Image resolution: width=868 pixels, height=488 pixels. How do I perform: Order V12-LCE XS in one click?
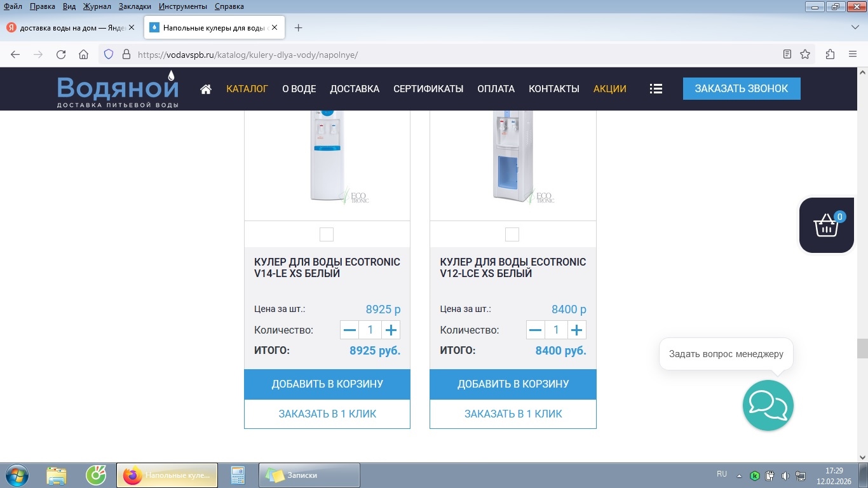point(513,414)
